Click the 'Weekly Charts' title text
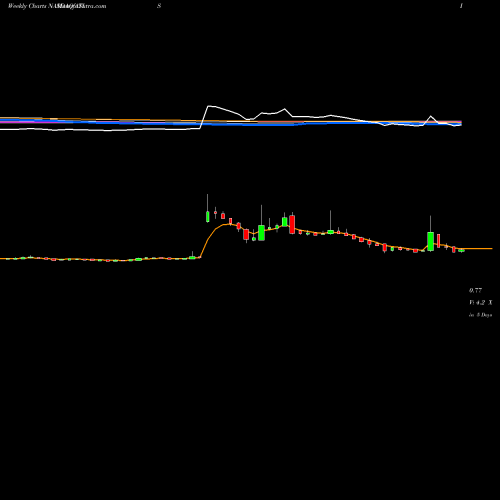The width and height of the screenshot is (500, 500). (x=28, y=6)
